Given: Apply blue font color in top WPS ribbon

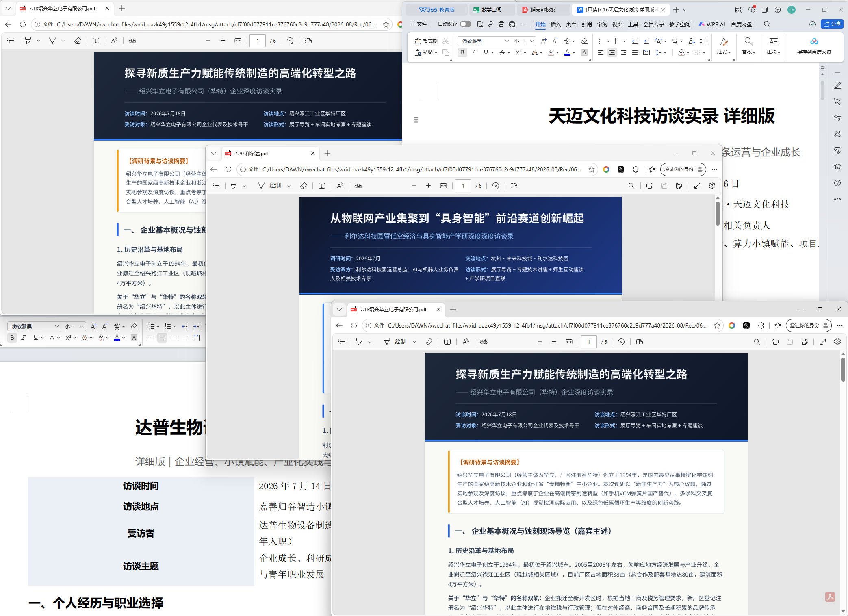Looking at the screenshot, I should (x=567, y=52).
